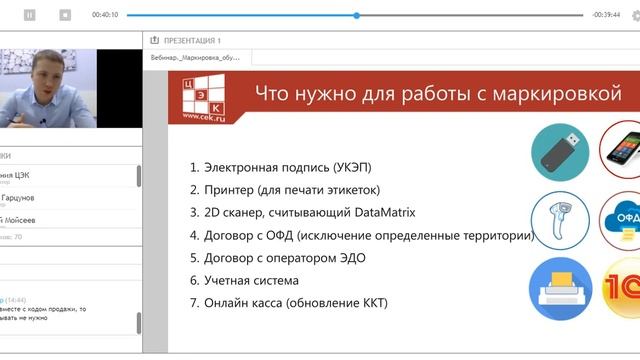Click list item Онлайн касса
Viewport: 640px width, 360px height.
tap(289, 303)
